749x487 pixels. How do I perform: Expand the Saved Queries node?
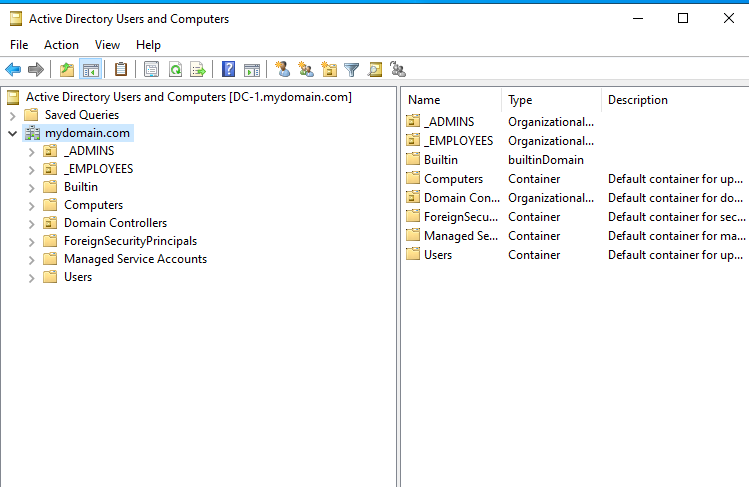click(13, 116)
